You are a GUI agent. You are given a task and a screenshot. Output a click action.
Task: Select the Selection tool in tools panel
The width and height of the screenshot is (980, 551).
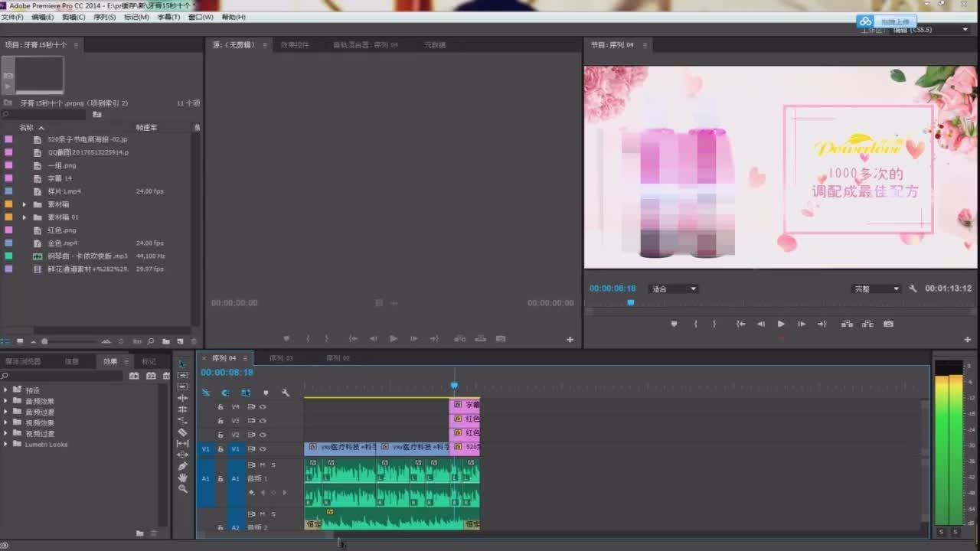point(182,364)
